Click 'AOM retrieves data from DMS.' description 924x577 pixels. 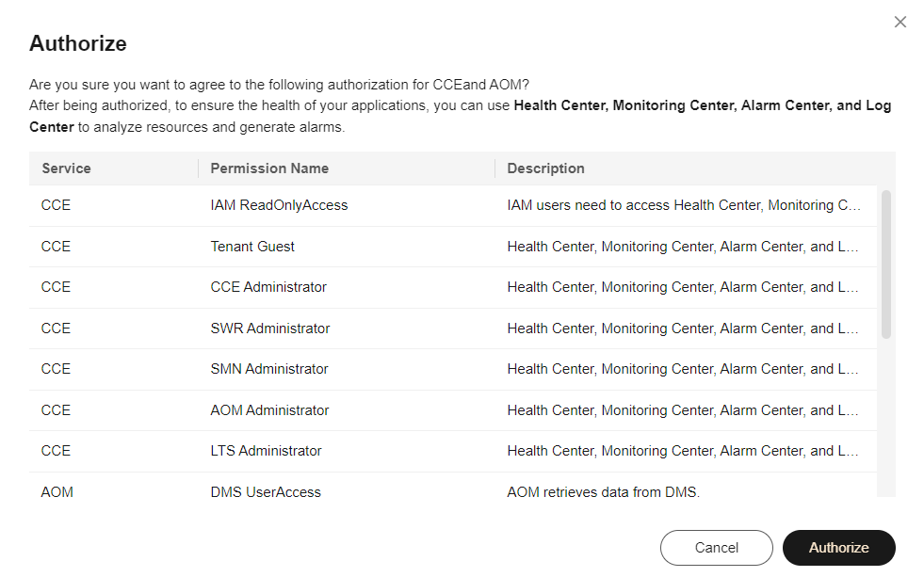click(x=604, y=491)
